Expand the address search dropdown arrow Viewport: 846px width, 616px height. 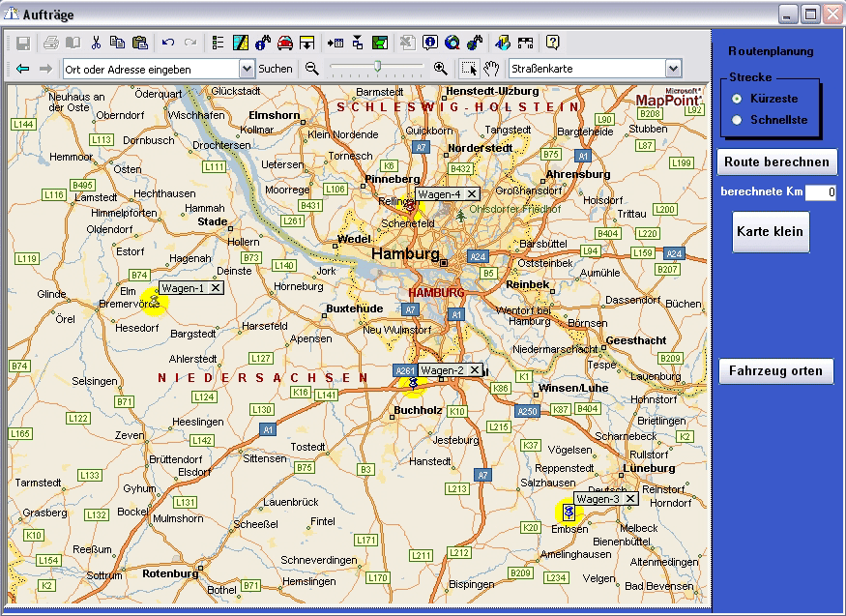pyautogui.click(x=246, y=69)
